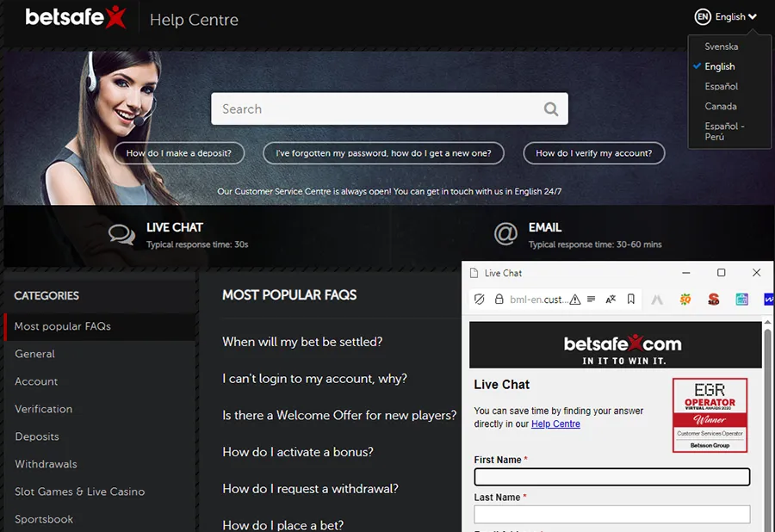Image resolution: width=775 pixels, height=532 pixels.
Task: Click the First Name input field
Action: pyautogui.click(x=612, y=477)
